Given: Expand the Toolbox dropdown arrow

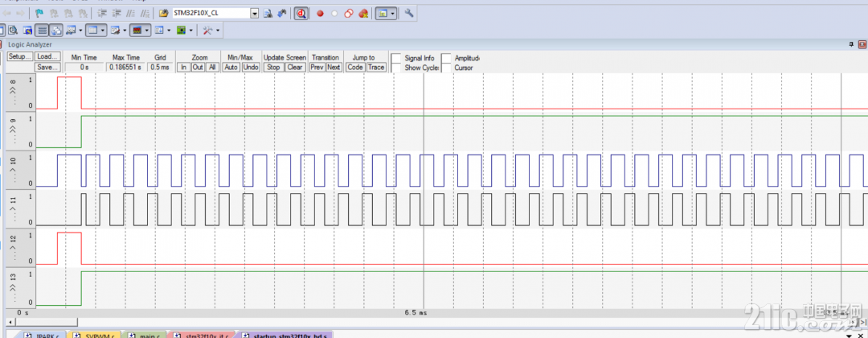Looking at the screenshot, I should (x=218, y=30).
